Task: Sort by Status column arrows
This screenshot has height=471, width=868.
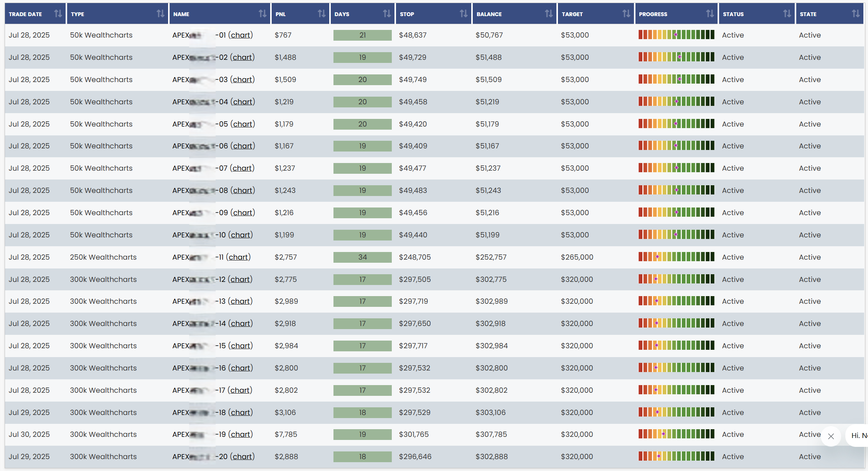Action: click(x=787, y=14)
